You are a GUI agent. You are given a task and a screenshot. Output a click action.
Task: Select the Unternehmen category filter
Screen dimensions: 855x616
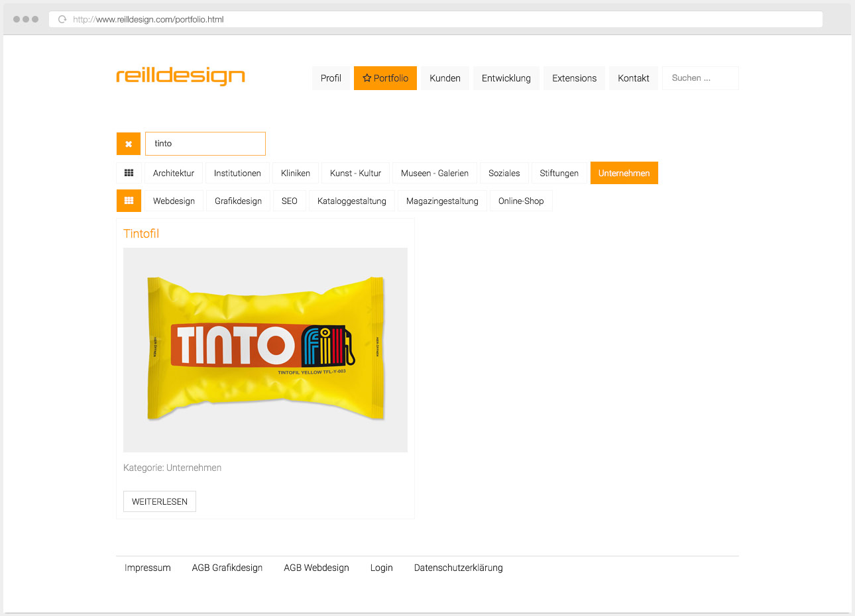click(x=624, y=173)
